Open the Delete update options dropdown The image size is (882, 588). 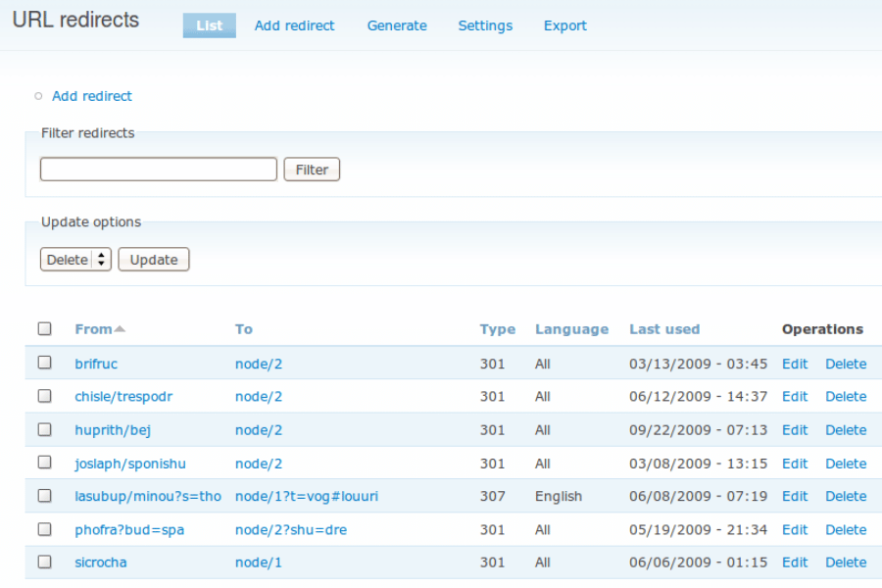pos(75,260)
